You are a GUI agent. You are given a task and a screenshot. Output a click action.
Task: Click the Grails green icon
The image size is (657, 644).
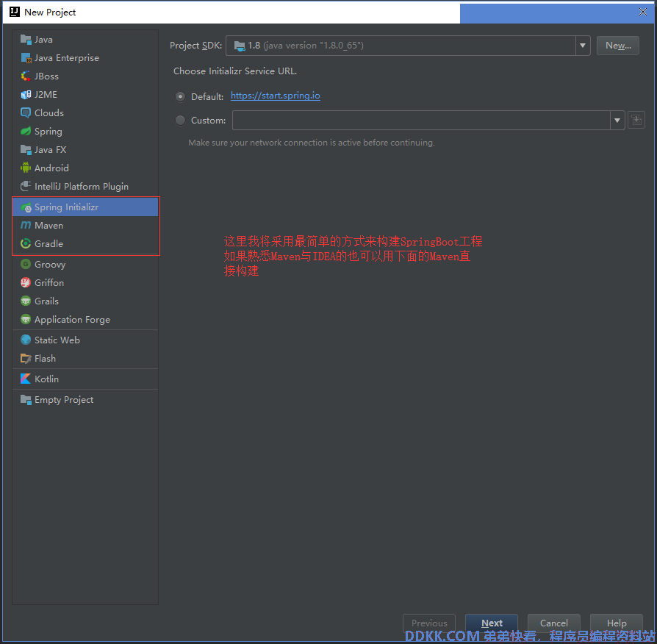tap(26, 301)
